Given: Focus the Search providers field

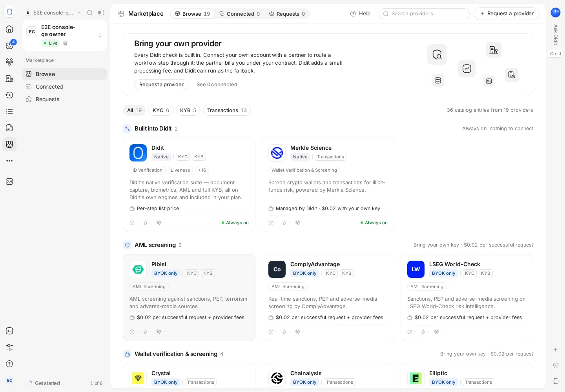Looking at the screenshot, I should (424, 14).
